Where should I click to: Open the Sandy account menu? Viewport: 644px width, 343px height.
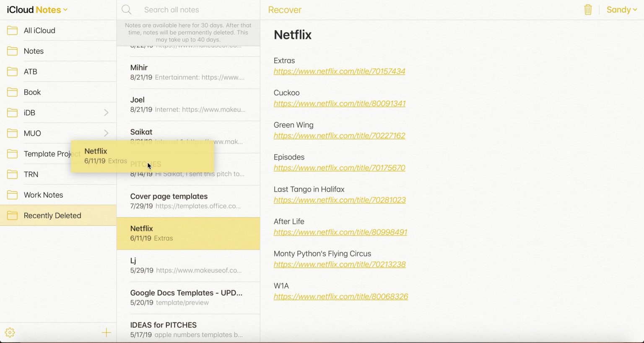(621, 10)
